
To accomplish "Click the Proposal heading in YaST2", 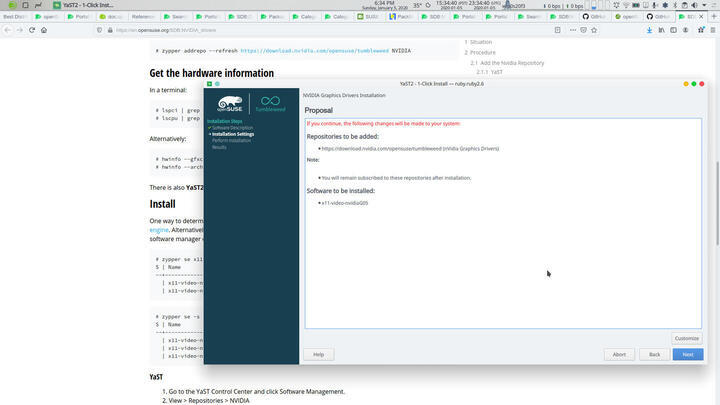I will [318, 110].
